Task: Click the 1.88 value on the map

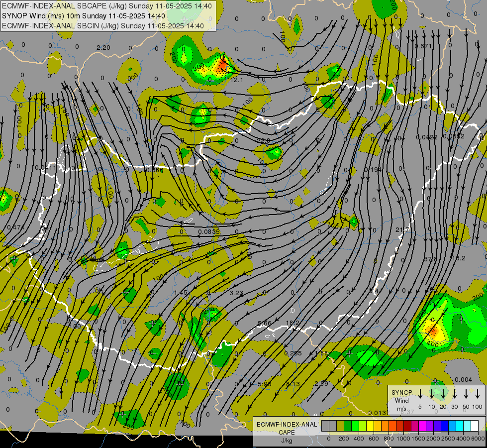Action: [321, 353]
